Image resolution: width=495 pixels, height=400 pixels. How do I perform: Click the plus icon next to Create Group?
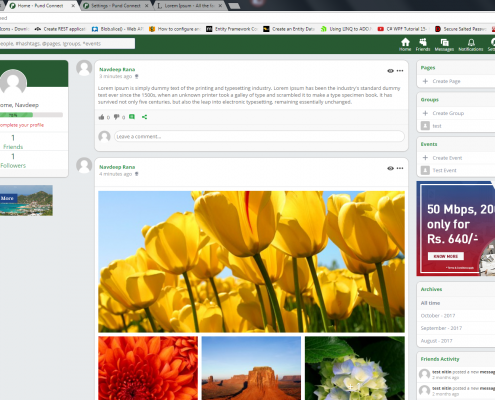pyautogui.click(x=425, y=113)
